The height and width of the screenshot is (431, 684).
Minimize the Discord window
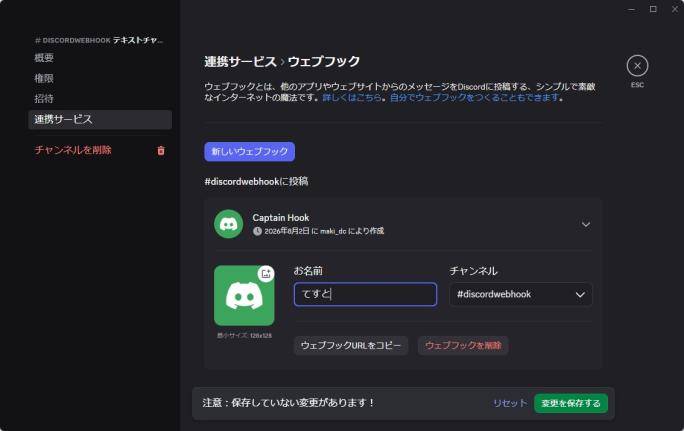(631, 9)
